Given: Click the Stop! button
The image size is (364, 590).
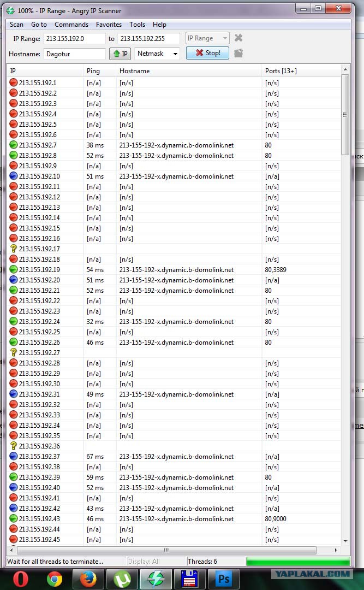Looking at the screenshot, I should [207, 53].
